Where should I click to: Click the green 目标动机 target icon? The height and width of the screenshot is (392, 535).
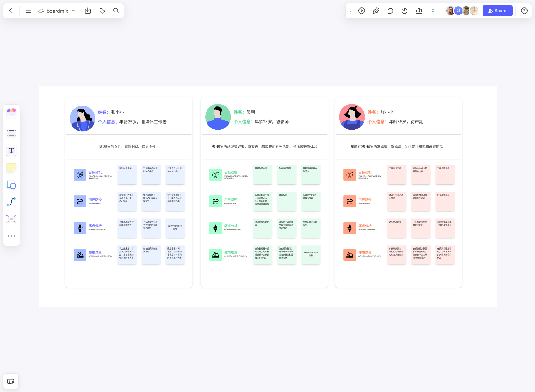216,175
